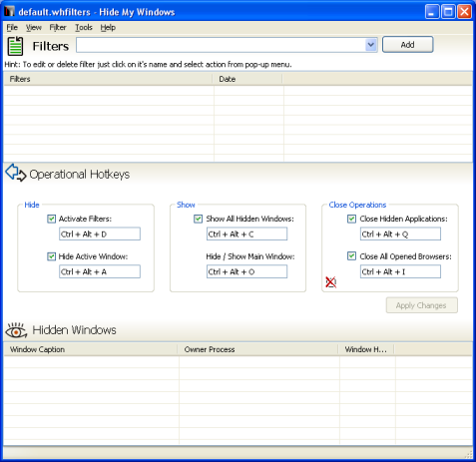The height and width of the screenshot is (462, 476).
Task: Click the Owner Process column header
Action: click(x=258, y=349)
